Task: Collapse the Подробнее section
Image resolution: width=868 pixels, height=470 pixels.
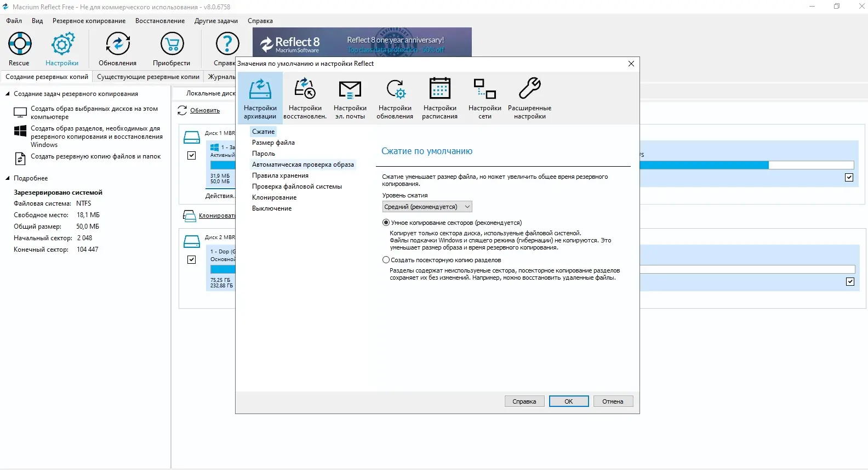Action: (x=8, y=178)
